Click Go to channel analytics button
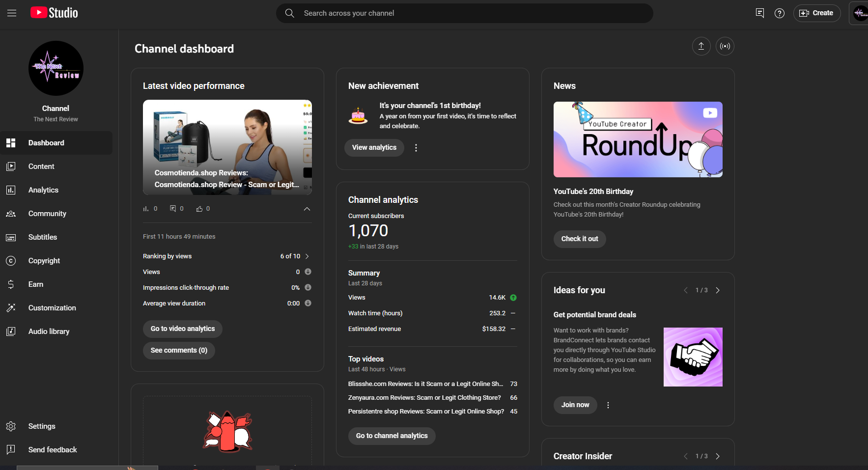Image resolution: width=868 pixels, height=470 pixels. 392,436
